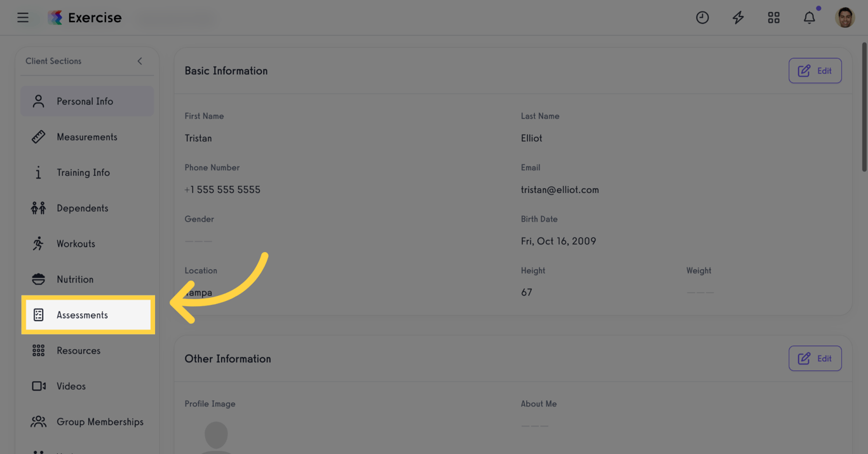
Task: Go to Training Info
Action: [x=83, y=173]
